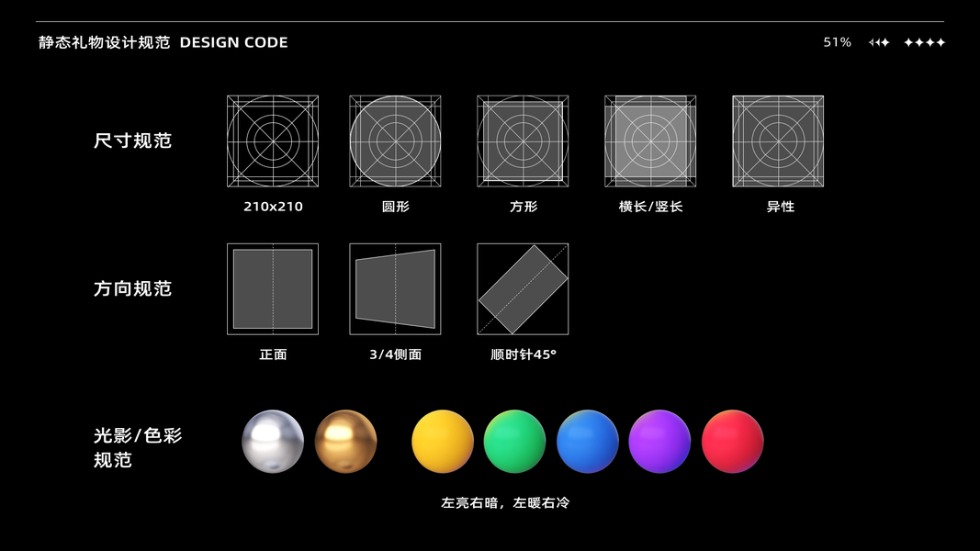
Task: Select the blue sphere swatch
Action: [x=588, y=442]
